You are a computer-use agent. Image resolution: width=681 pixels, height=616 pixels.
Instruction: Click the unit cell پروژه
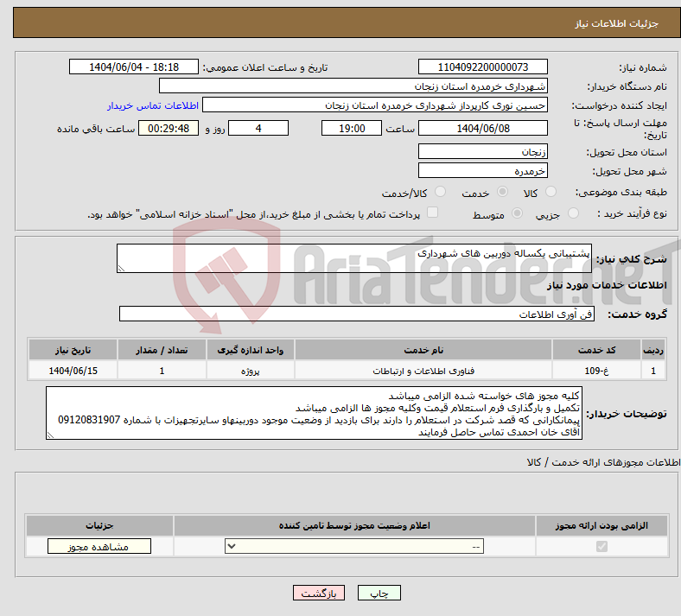(250, 371)
